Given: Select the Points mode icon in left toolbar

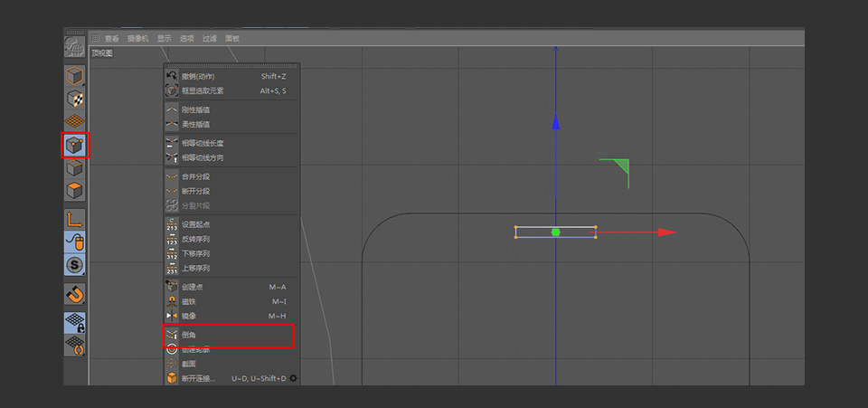Looking at the screenshot, I should (75, 145).
